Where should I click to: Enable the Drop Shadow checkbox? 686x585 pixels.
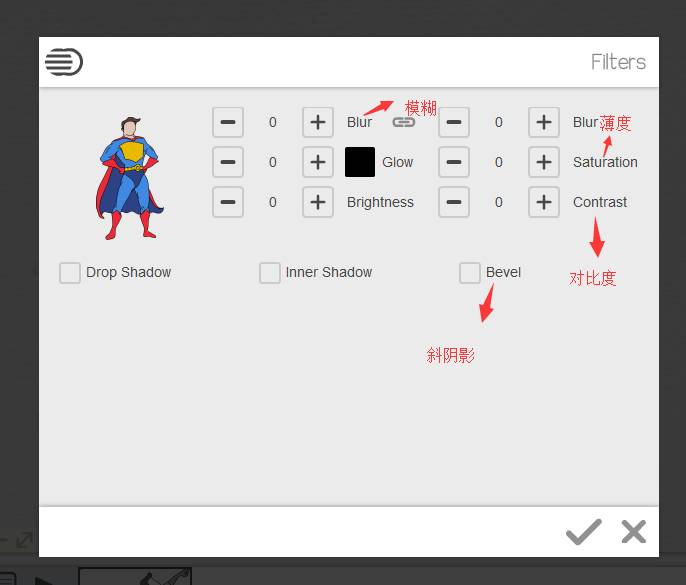pyautogui.click(x=70, y=273)
